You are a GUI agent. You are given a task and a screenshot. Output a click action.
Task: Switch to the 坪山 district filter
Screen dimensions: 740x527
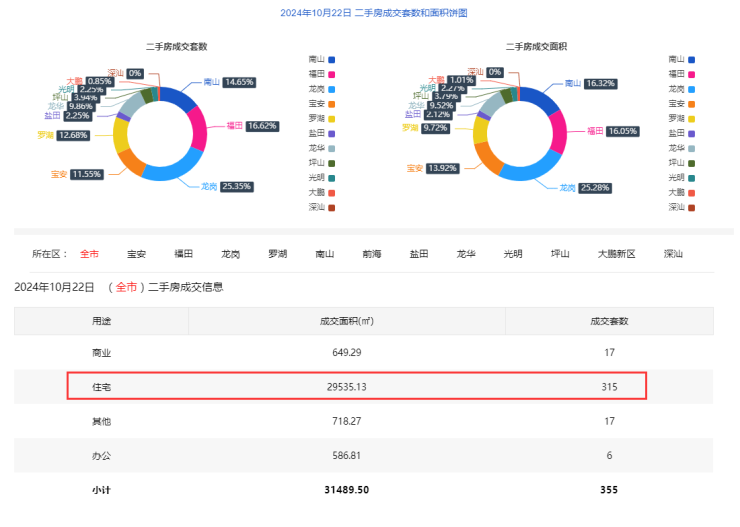[x=560, y=254]
